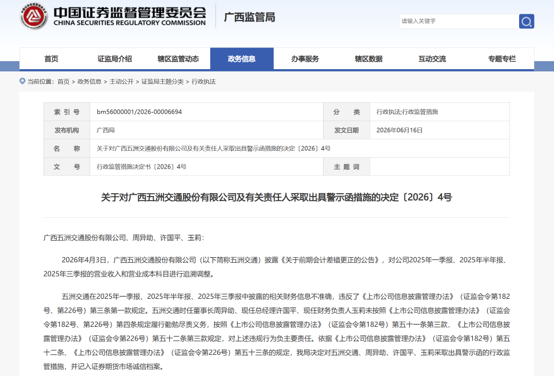Click the 索引号 label cell
554x376 pixels.
[67, 112]
